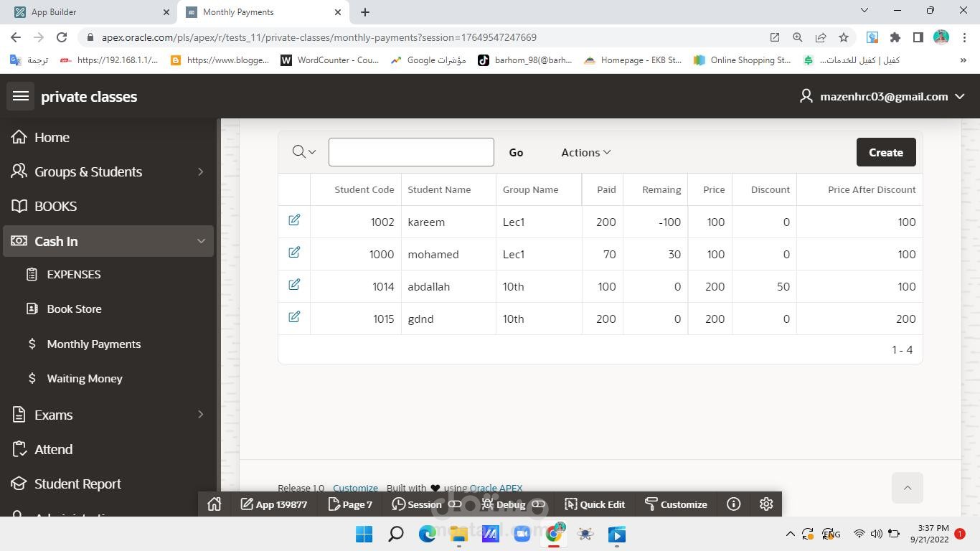Open WordCounter bookmark
The height and width of the screenshot is (551, 980).
[330, 60]
